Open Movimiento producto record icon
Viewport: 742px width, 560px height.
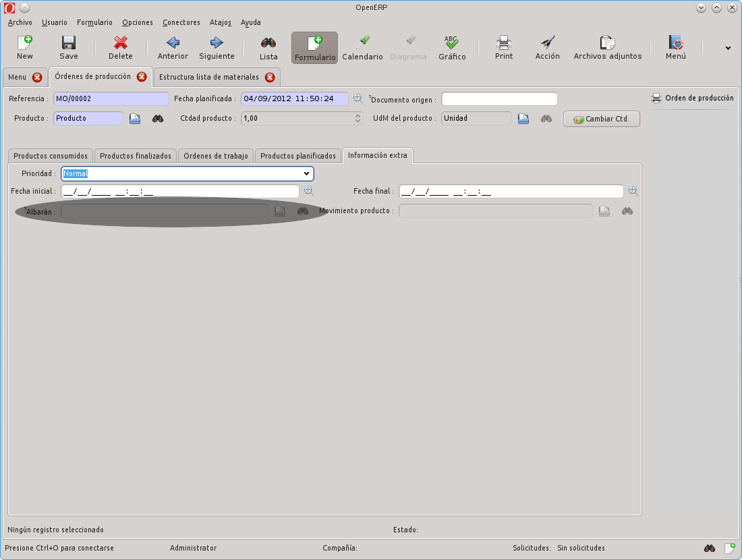point(604,211)
